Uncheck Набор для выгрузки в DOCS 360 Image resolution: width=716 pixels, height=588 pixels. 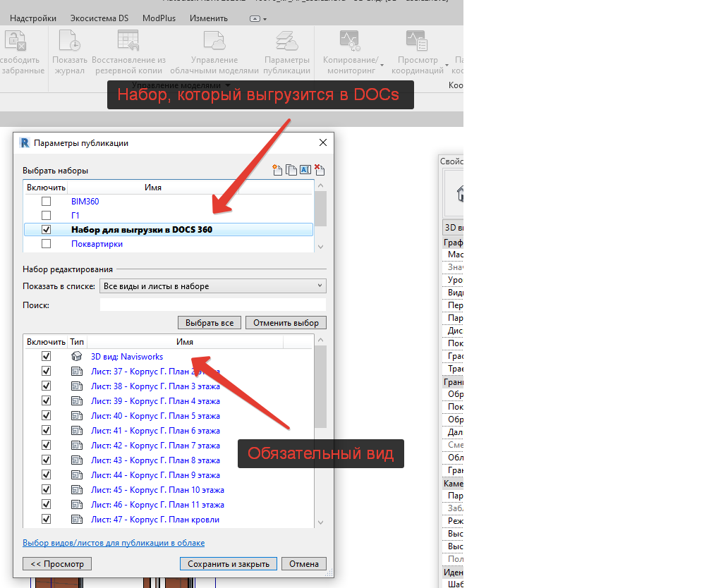pos(46,229)
